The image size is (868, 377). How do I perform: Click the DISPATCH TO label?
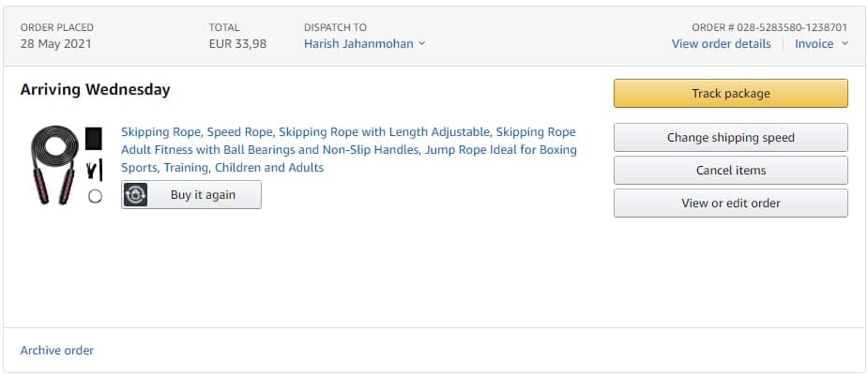[335, 27]
